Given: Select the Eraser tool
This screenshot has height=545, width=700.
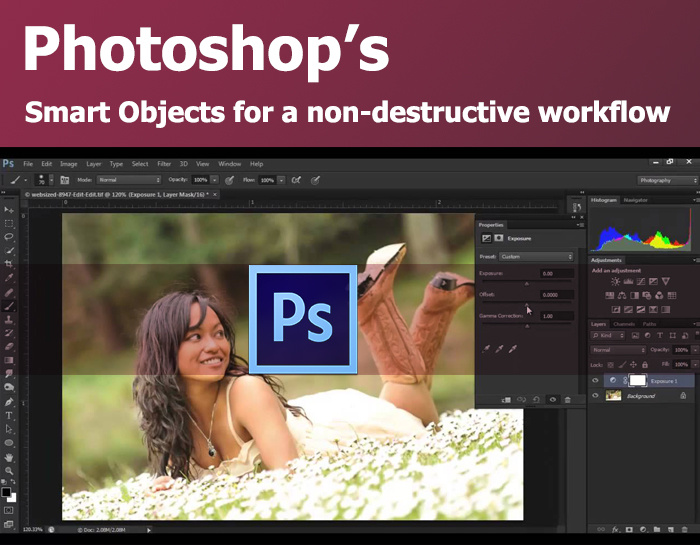Looking at the screenshot, I should pyautogui.click(x=8, y=346).
